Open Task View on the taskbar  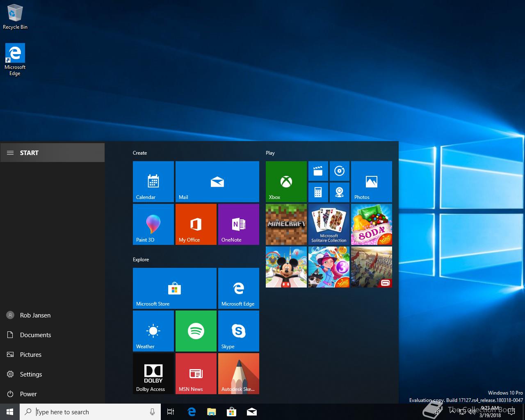[171, 412]
